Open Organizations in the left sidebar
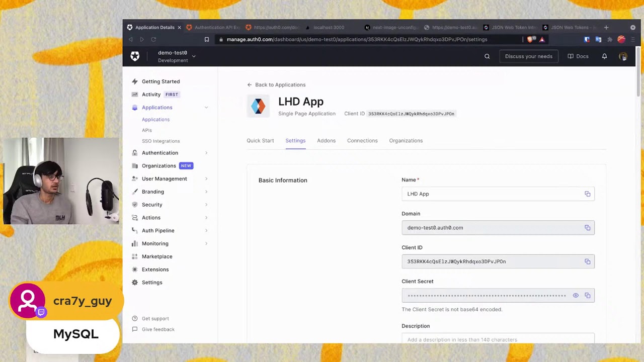The width and height of the screenshot is (644, 362). pyautogui.click(x=158, y=166)
